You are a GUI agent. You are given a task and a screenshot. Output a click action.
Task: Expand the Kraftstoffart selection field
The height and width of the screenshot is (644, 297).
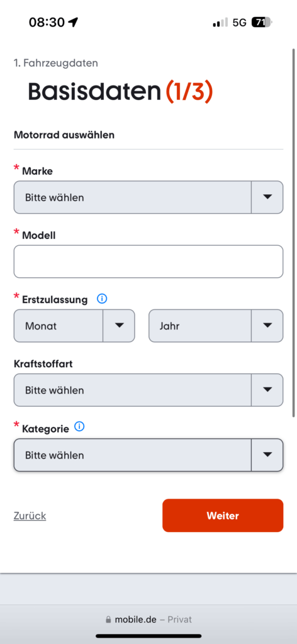pyautogui.click(x=148, y=390)
